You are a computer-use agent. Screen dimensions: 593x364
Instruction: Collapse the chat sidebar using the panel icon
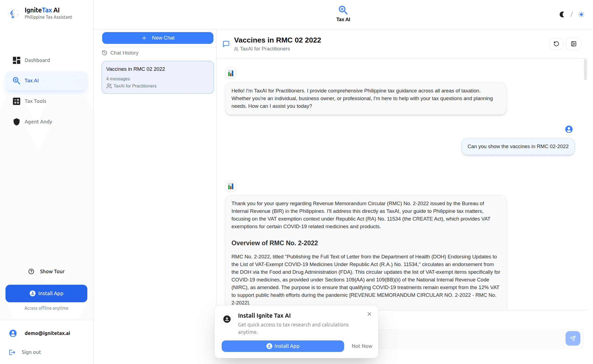coord(573,44)
